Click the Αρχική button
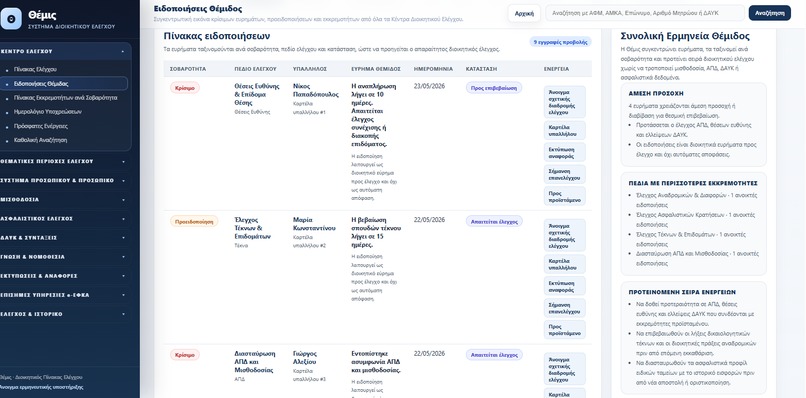 [524, 13]
